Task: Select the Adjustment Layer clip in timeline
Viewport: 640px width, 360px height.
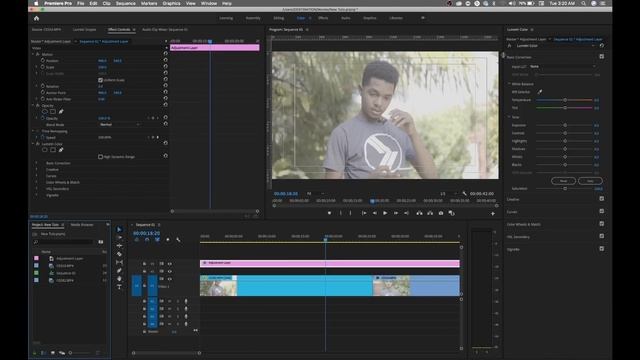Action: coord(330,263)
